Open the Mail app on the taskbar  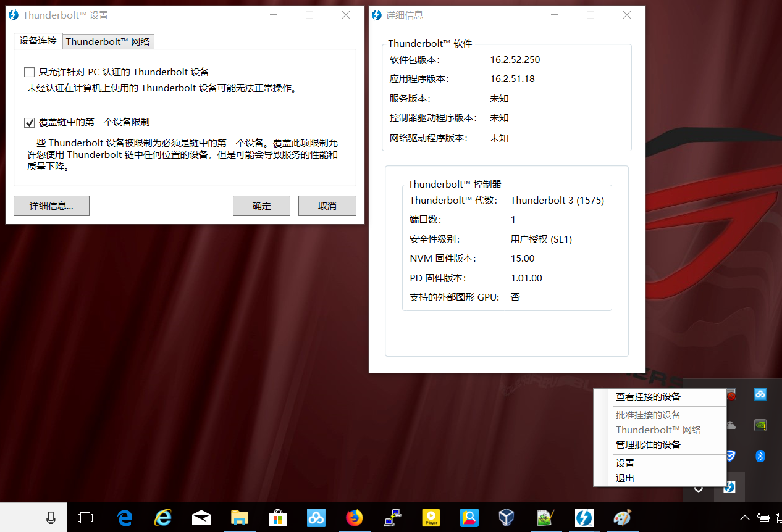(x=201, y=518)
